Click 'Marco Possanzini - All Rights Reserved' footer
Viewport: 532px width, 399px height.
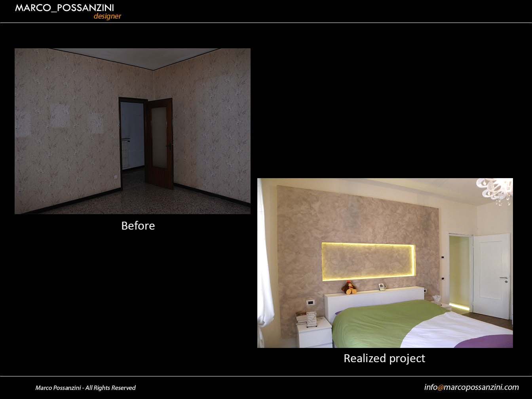[x=85, y=388]
